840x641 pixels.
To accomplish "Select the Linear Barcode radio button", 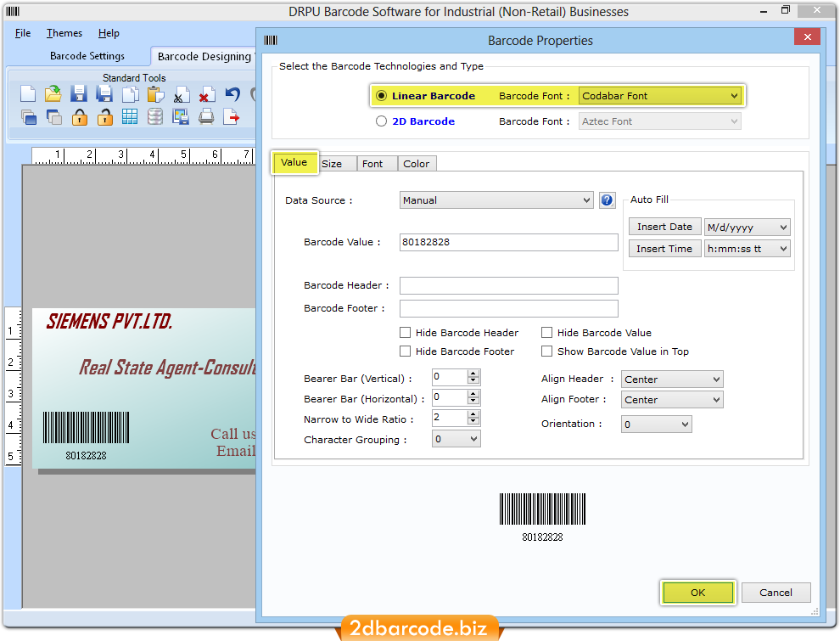I will coord(382,95).
